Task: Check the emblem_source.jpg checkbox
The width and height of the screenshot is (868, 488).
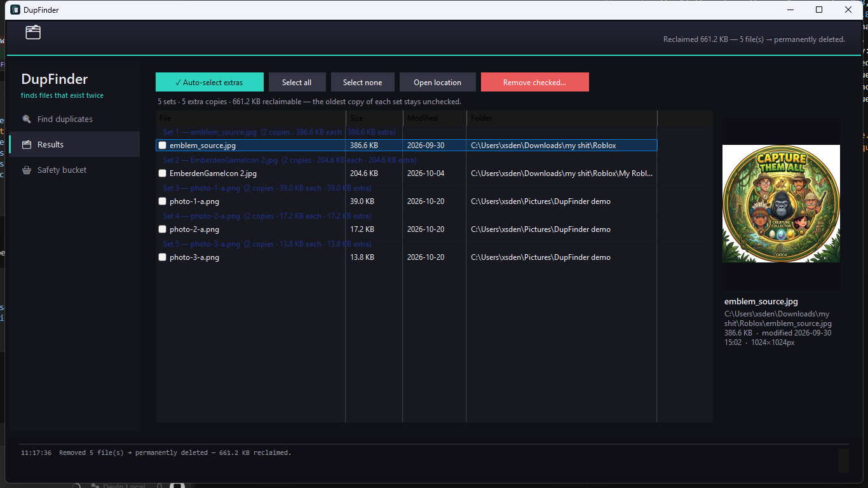Action: [x=163, y=146]
